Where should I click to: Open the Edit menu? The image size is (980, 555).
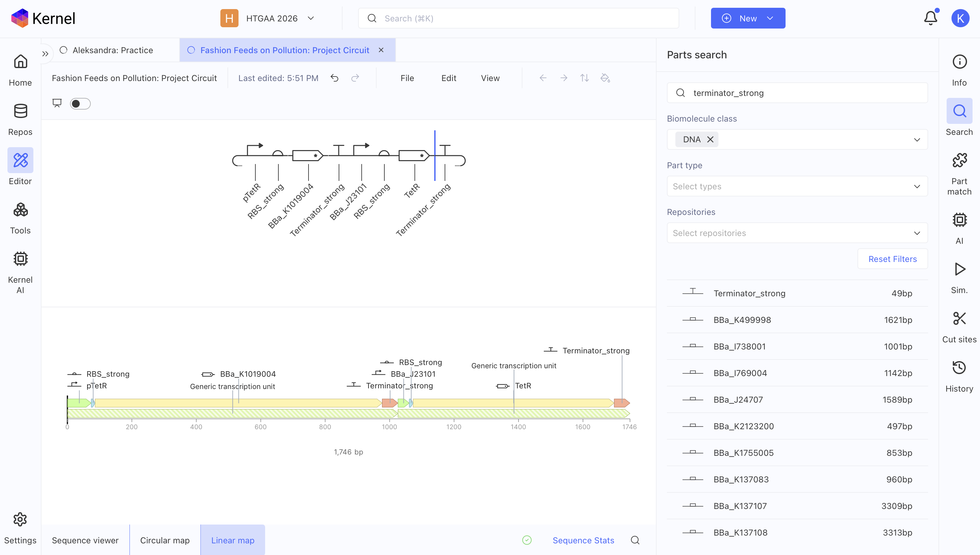tap(449, 78)
